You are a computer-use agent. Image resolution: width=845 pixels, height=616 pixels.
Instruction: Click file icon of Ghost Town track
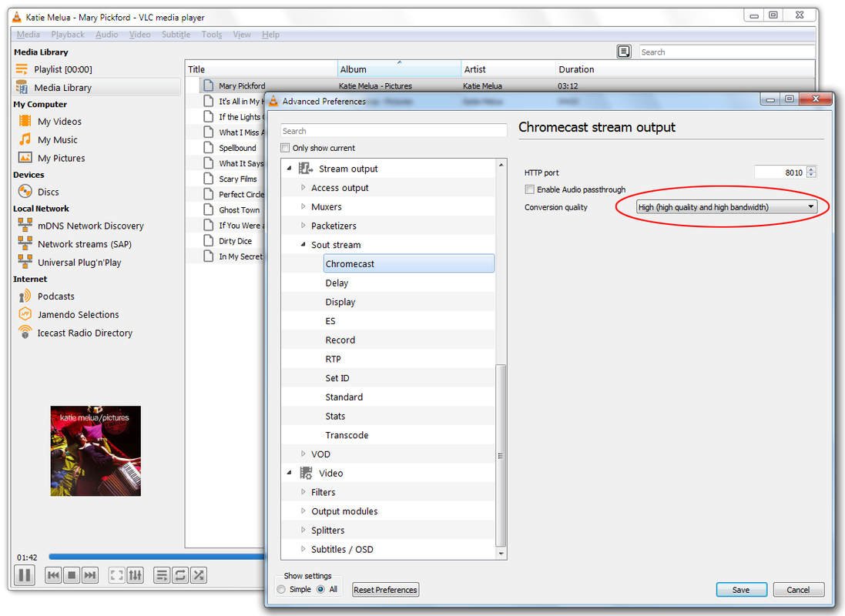209,209
